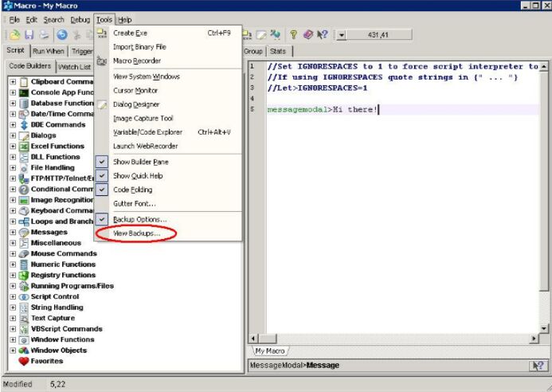Image resolution: width=552 pixels, height=392 pixels.
Task: Open the Watch List tab
Action: pyautogui.click(x=74, y=67)
